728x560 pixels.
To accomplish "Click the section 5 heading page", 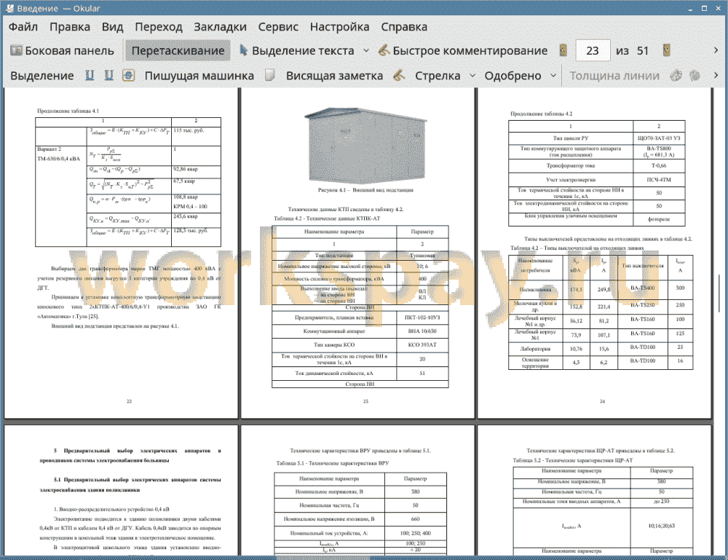I will coord(121,490).
